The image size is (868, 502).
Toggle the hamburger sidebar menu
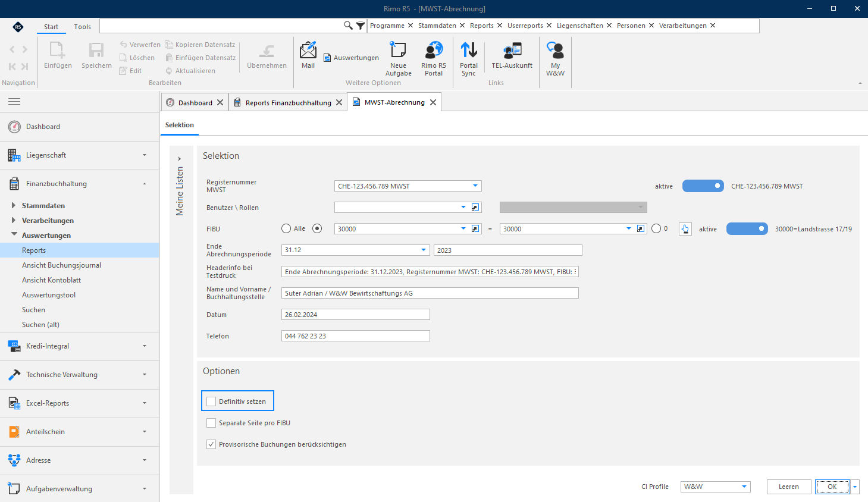click(x=14, y=102)
